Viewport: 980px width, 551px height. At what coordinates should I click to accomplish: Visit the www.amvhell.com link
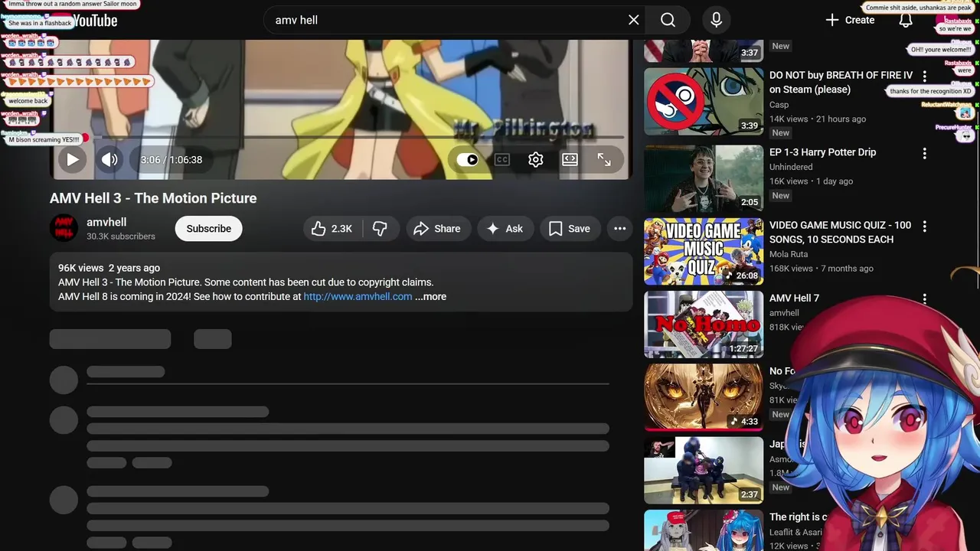(x=358, y=297)
